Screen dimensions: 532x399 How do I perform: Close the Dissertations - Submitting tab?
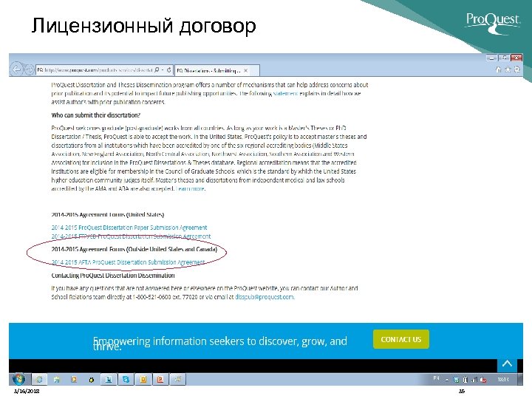[x=245, y=71]
